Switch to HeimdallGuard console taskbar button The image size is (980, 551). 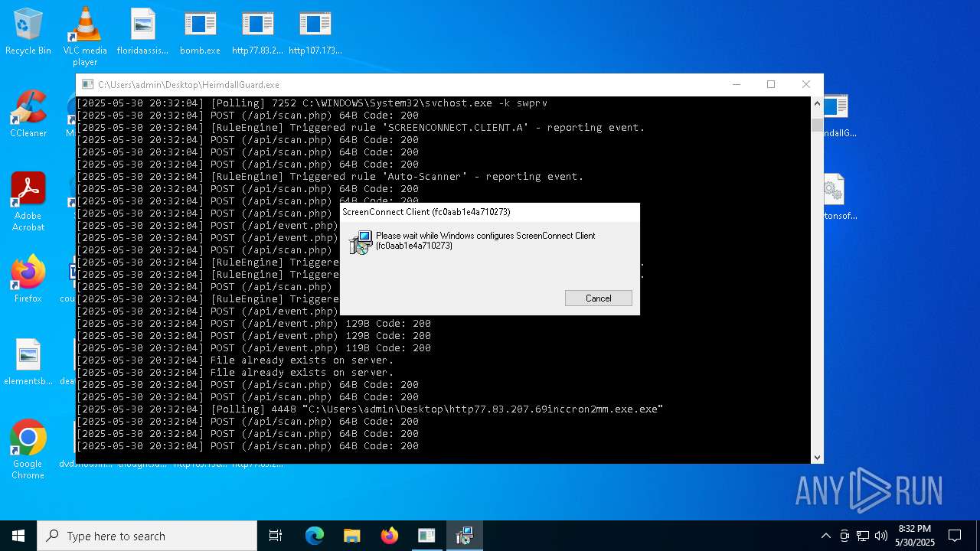coord(426,536)
